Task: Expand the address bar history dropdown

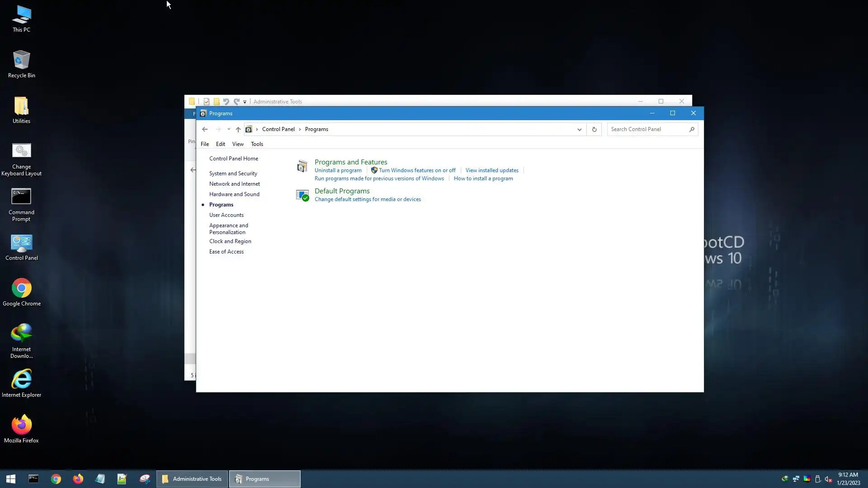Action: click(x=579, y=129)
